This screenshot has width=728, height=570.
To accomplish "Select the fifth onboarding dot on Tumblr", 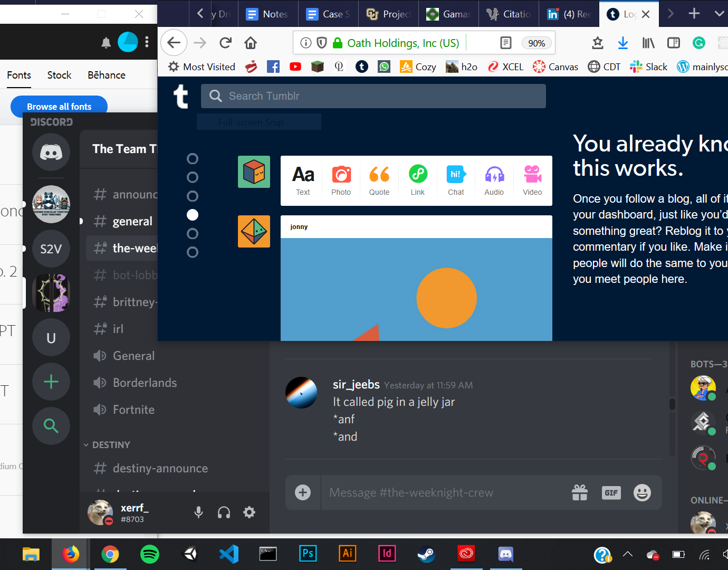I will click(x=193, y=234).
